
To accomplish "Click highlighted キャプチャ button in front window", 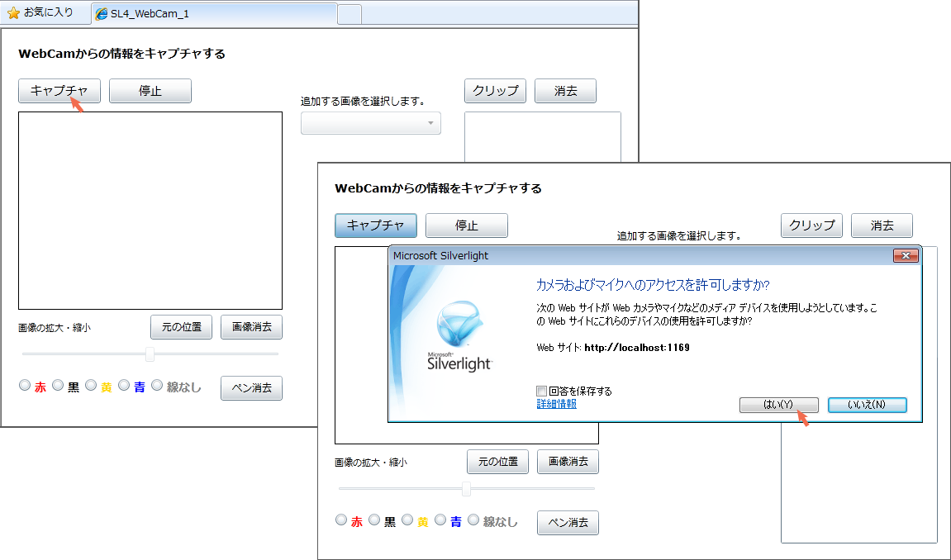I will 376,225.
